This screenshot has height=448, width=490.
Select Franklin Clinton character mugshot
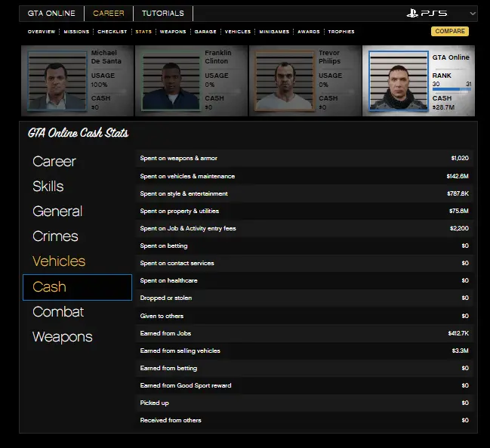(165, 81)
